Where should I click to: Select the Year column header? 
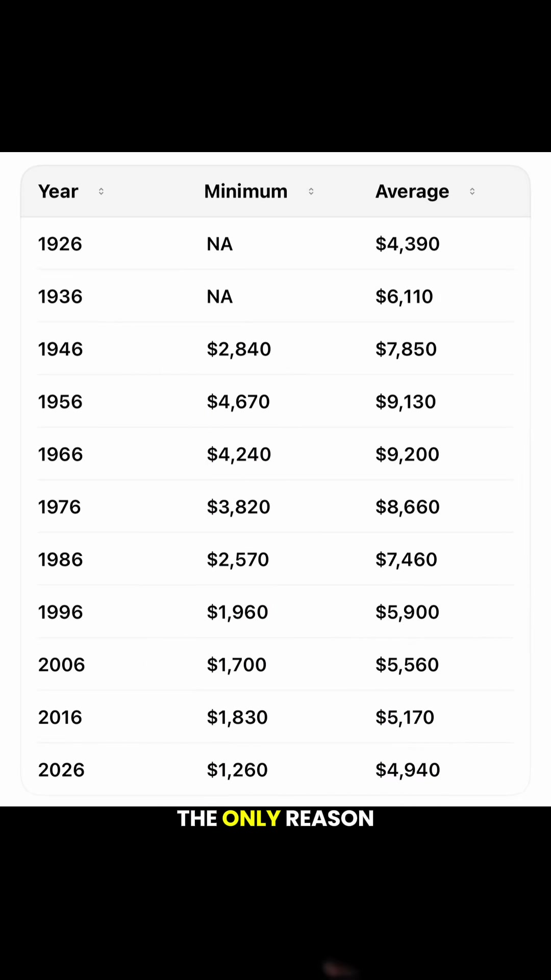[x=58, y=191]
